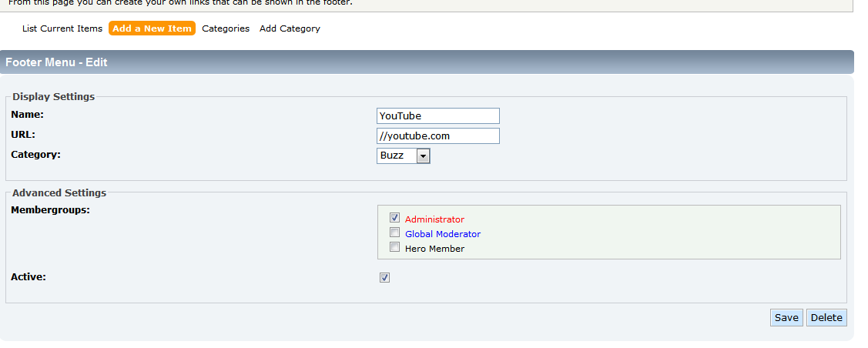Click the Save button
868x348 pixels.
point(786,317)
